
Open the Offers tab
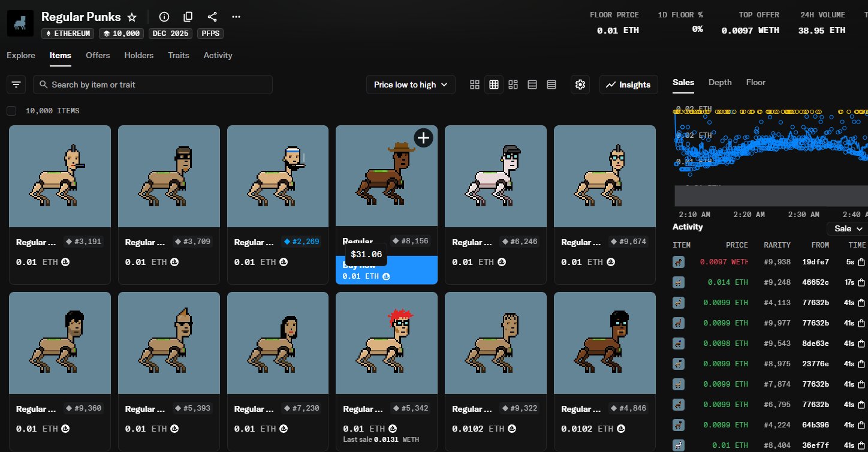tap(98, 55)
